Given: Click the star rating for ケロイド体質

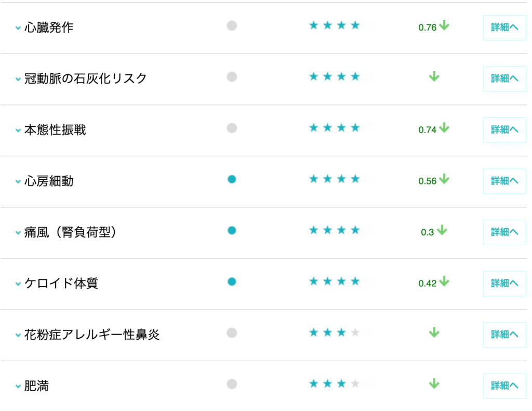Looking at the screenshot, I should pos(334,282).
